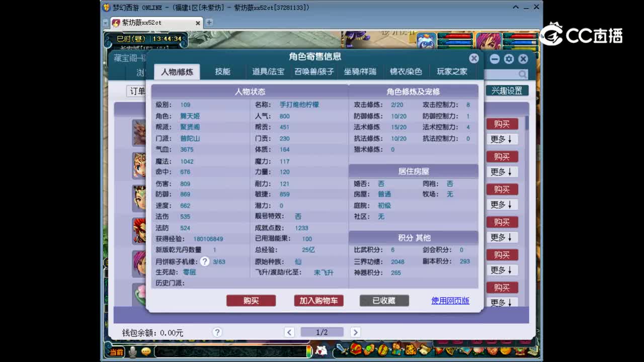Click the 角色修炼及宠修 section header
This screenshot has width=644, height=362.
[413, 92]
